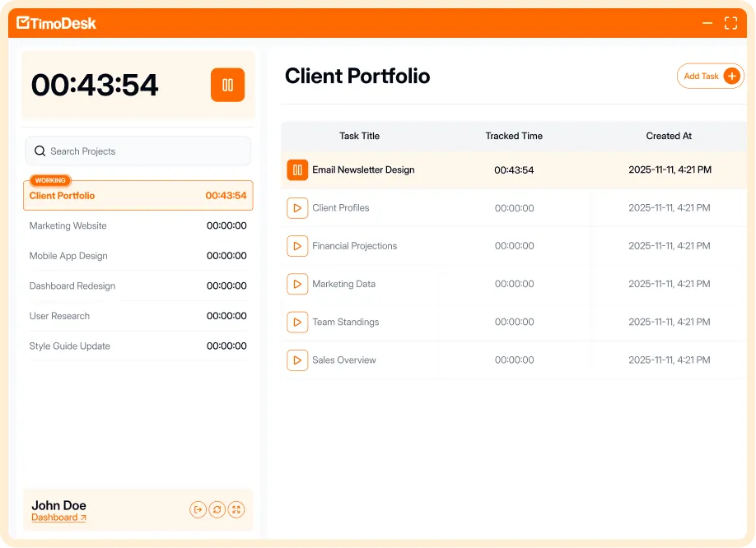Maximize the TimoDesk window
Image resolution: width=756 pixels, height=548 pixels.
point(730,23)
